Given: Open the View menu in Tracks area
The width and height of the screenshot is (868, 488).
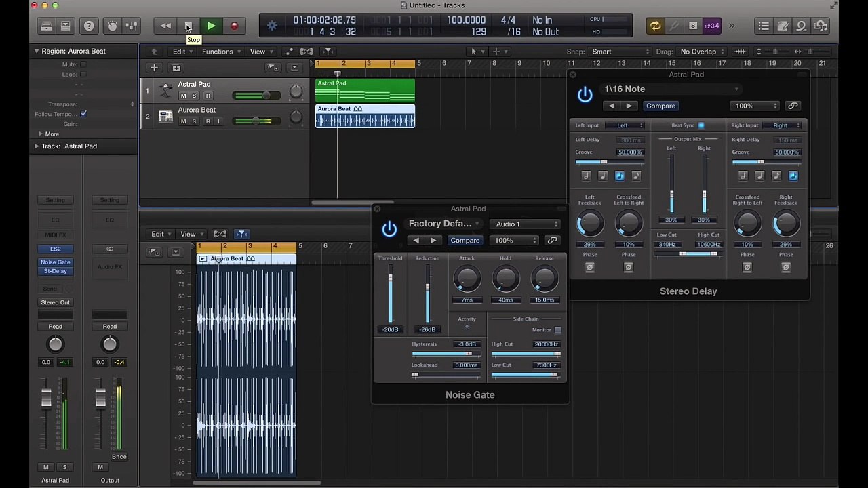Looking at the screenshot, I should tap(260, 52).
